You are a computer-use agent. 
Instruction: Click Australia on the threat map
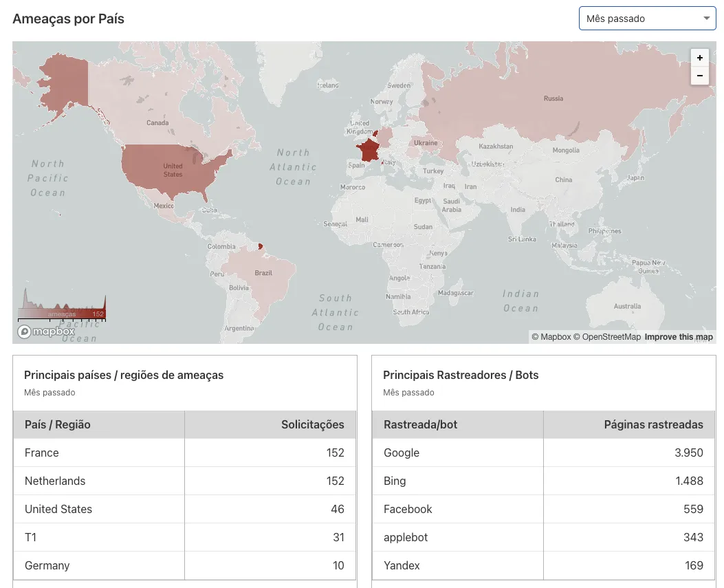click(x=627, y=306)
